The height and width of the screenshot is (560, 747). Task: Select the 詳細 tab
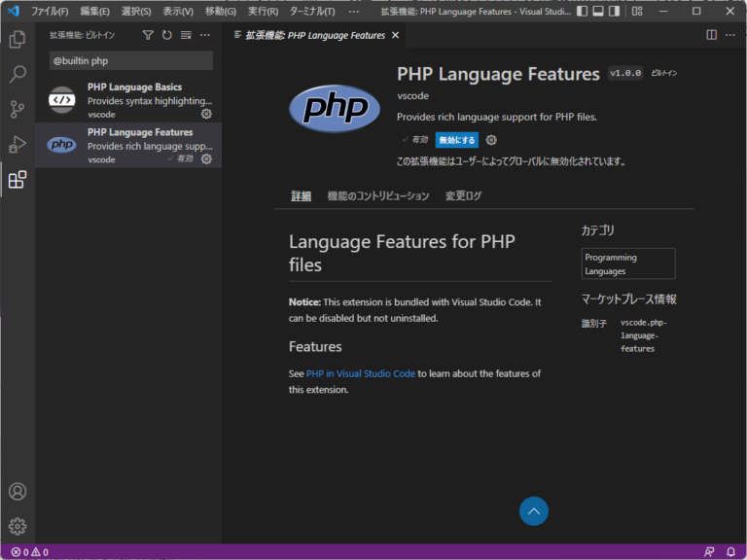[x=302, y=195]
